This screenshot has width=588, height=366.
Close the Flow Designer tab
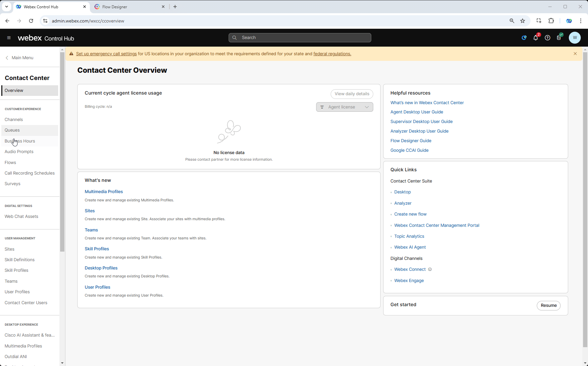coord(163,7)
